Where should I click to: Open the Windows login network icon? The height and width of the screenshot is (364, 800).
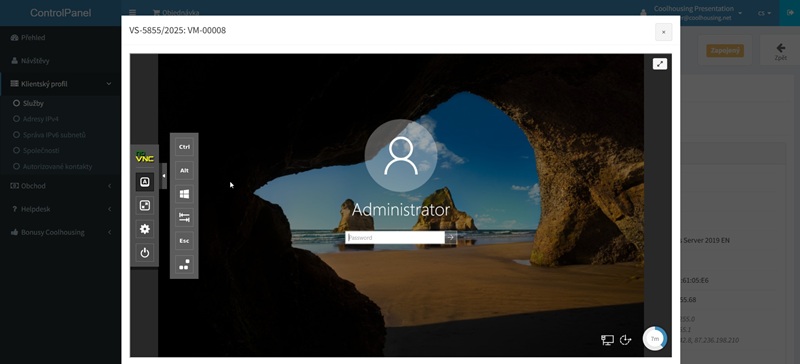(607, 340)
